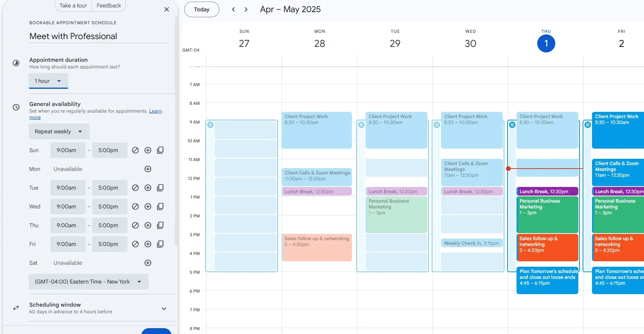The image size is (644, 334).
Task: Open the Feedback tab
Action: (x=109, y=5)
